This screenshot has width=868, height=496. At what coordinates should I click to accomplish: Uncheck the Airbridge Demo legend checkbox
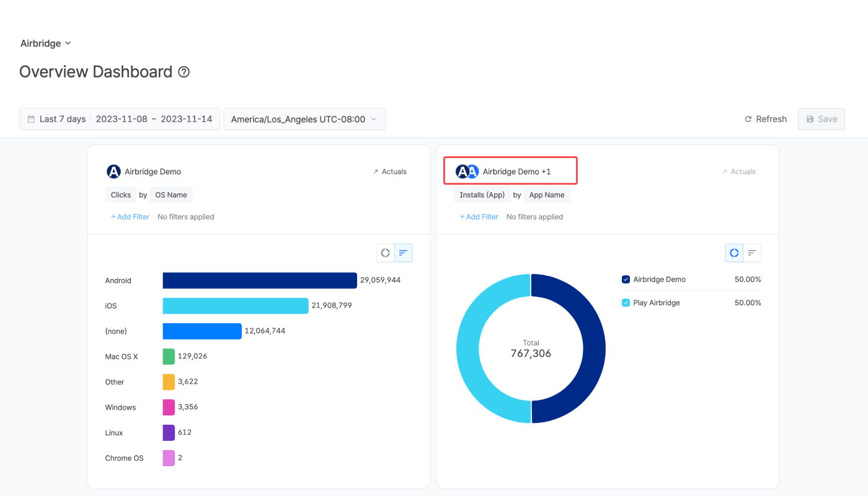click(x=626, y=280)
